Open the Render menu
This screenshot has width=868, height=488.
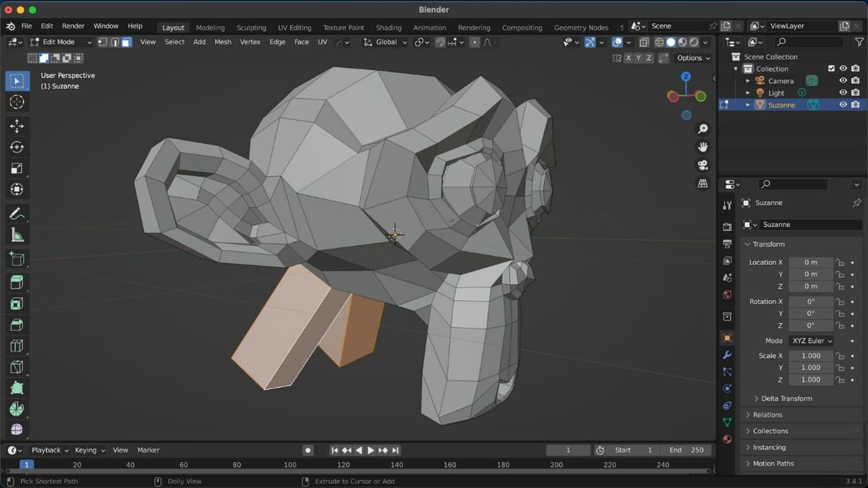(73, 26)
